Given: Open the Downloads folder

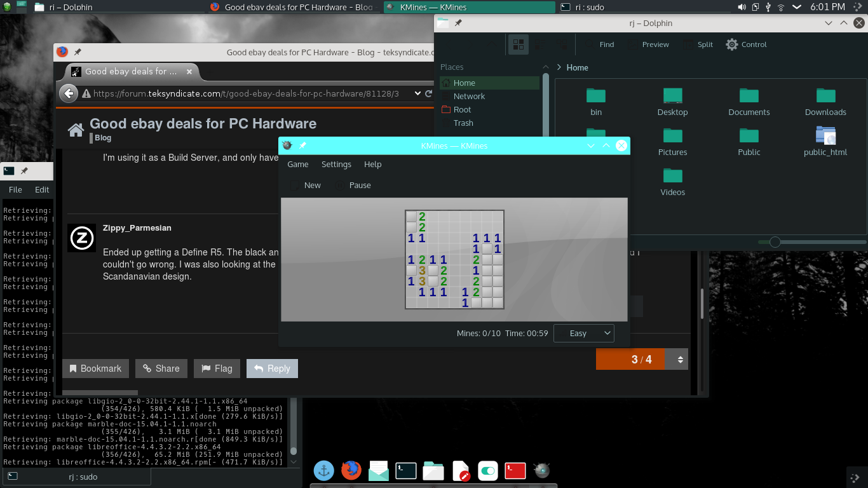Looking at the screenshot, I should [x=825, y=102].
